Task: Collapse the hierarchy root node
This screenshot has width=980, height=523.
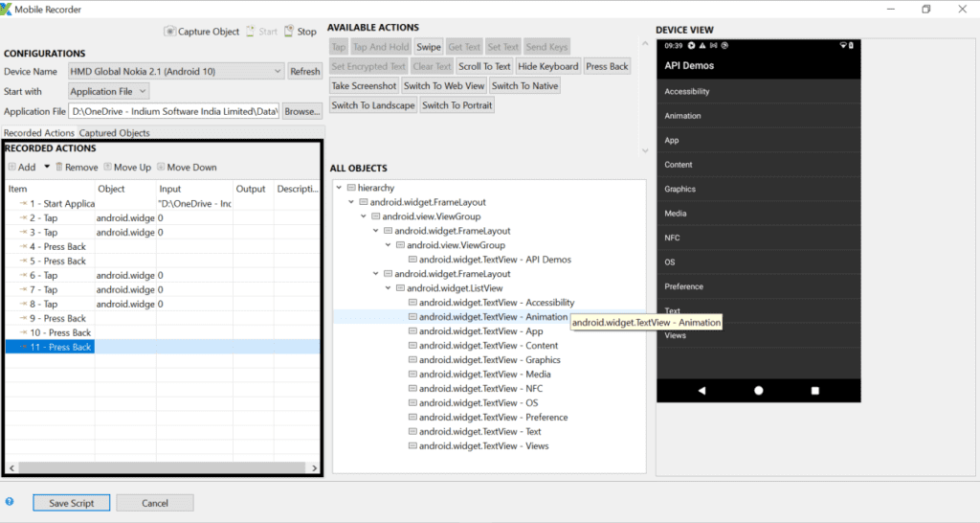Action: click(x=339, y=189)
